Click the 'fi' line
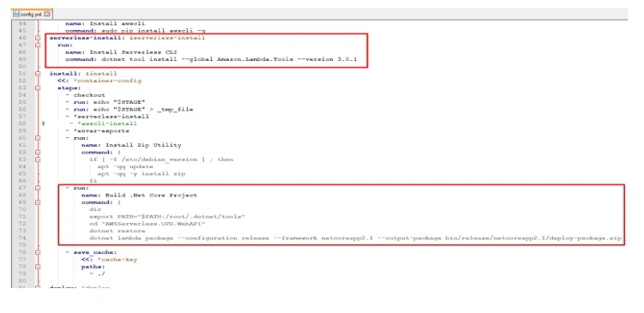 pos(93,181)
